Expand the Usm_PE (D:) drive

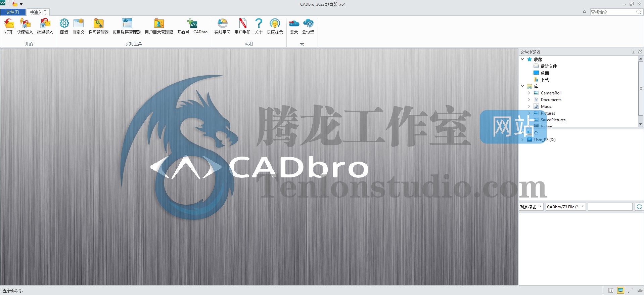pos(522,139)
